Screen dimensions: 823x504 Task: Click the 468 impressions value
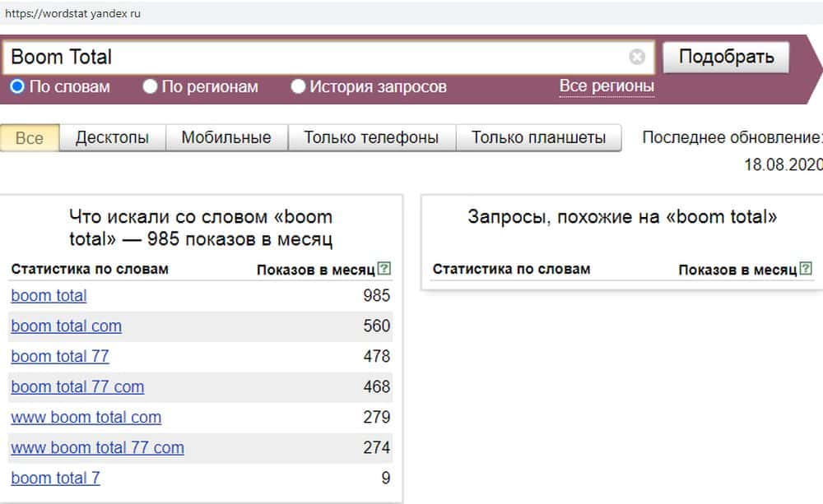[376, 387]
